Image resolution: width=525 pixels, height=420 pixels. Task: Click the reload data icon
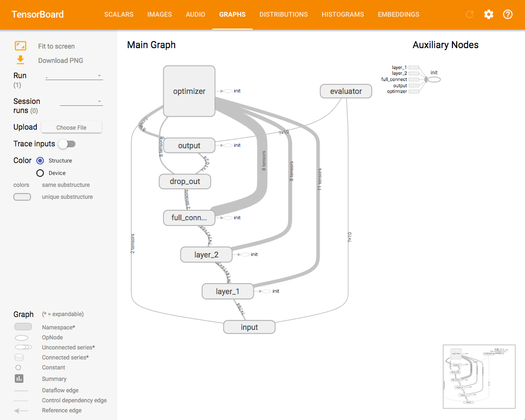point(470,14)
